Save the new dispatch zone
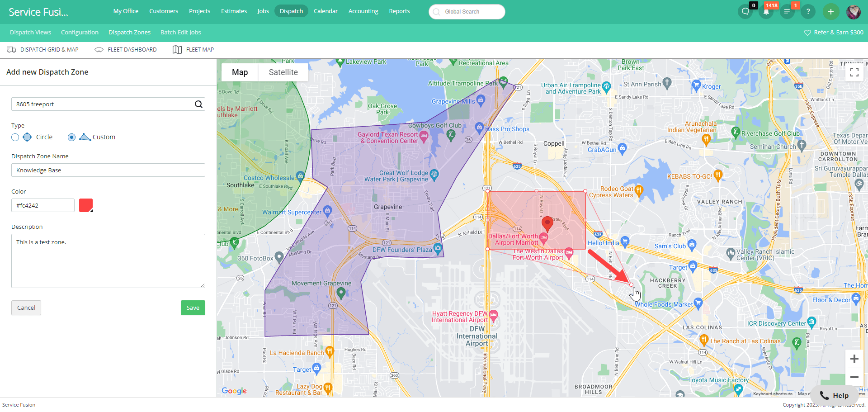 click(x=193, y=308)
